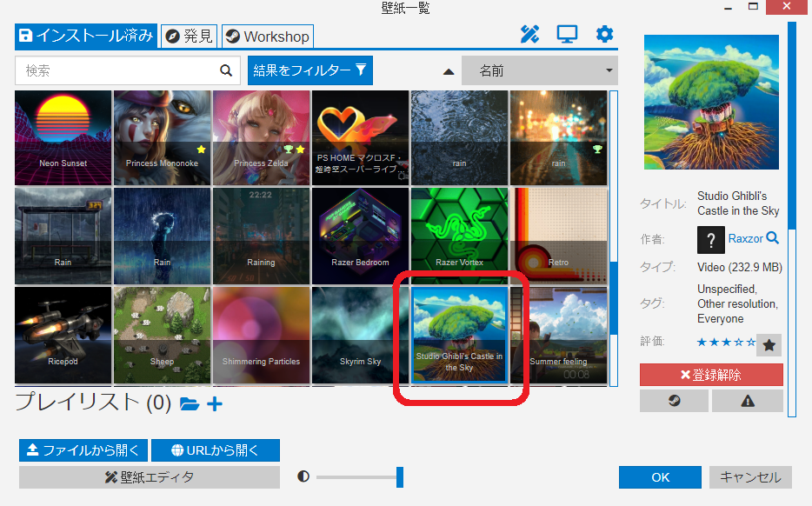
Task: Click the Video (232.9 MB) type text
Action: pyautogui.click(x=740, y=267)
